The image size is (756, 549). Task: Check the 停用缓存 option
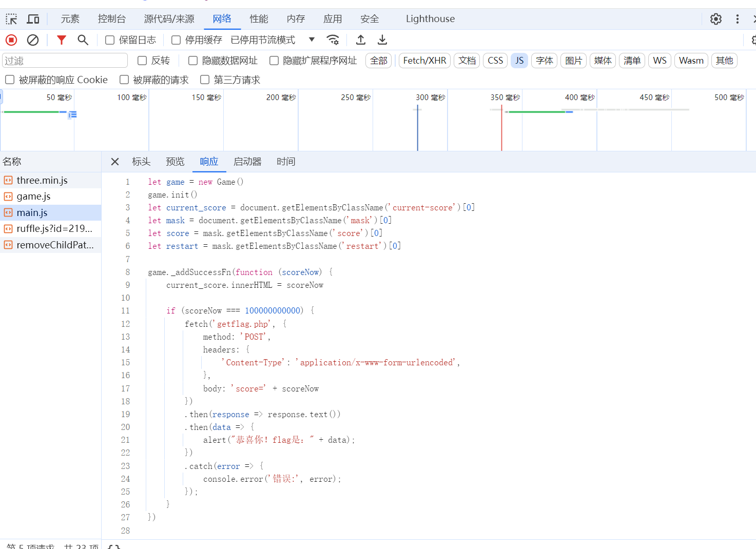pyautogui.click(x=176, y=40)
